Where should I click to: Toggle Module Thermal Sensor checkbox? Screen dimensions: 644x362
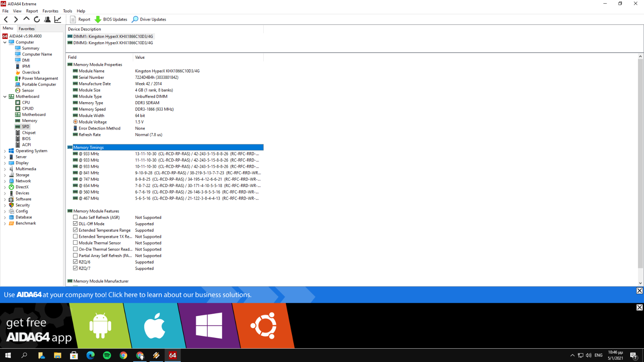pos(75,243)
